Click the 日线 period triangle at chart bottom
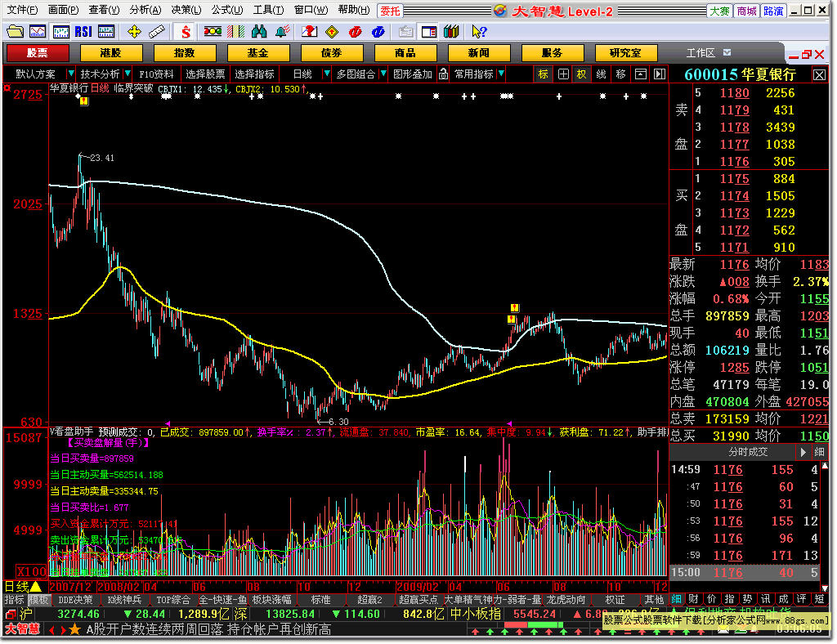 tap(34, 587)
